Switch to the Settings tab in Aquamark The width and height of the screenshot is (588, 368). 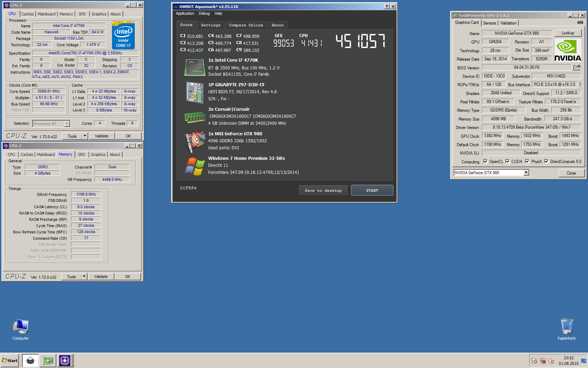tap(210, 25)
